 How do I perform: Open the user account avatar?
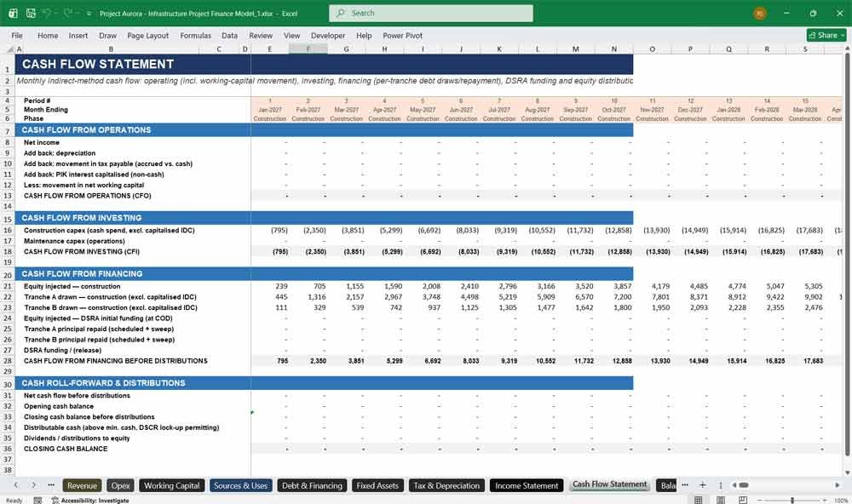click(x=760, y=13)
